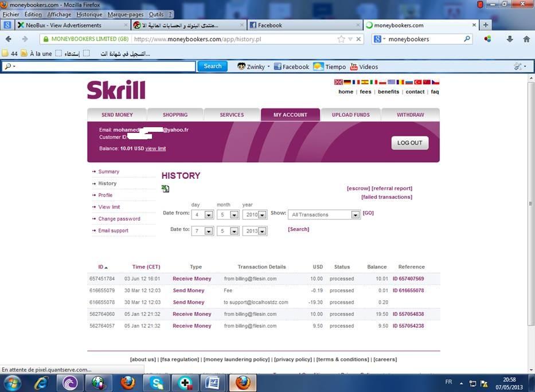The width and height of the screenshot is (535, 392).
Task: Switch to the Facebook browser tab
Action: pyautogui.click(x=304, y=25)
